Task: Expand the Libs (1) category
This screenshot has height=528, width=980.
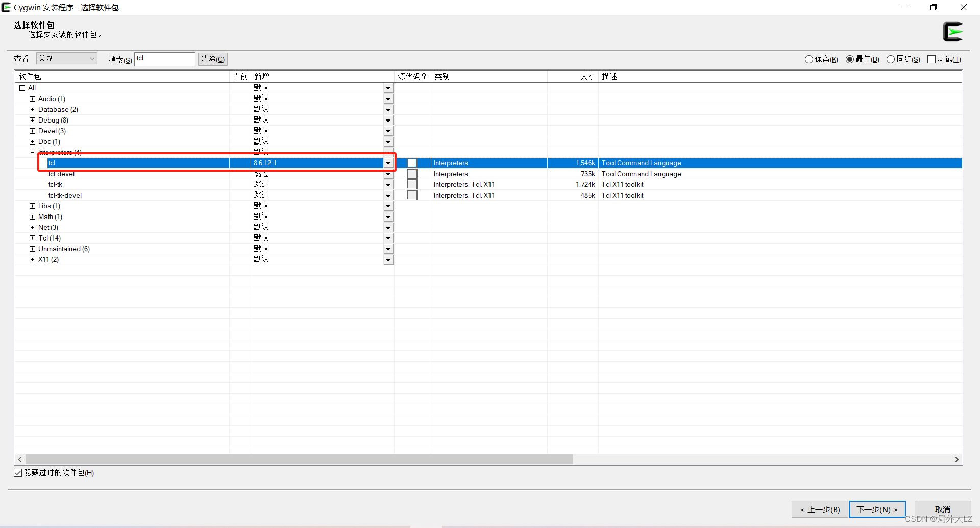Action: click(33, 206)
